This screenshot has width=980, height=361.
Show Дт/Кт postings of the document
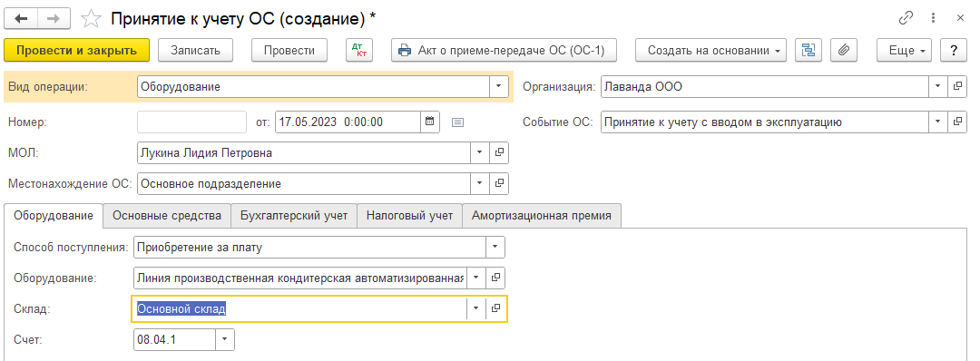click(x=359, y=51)
